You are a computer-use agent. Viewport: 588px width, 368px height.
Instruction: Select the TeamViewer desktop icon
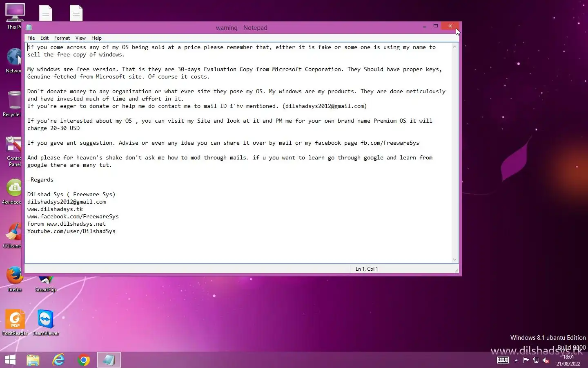coord(46,323)
